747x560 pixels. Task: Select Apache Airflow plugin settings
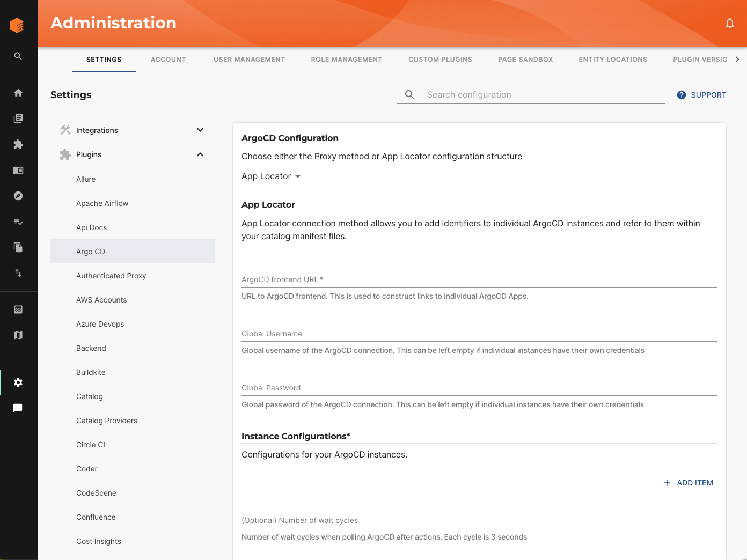pos(133,203)
